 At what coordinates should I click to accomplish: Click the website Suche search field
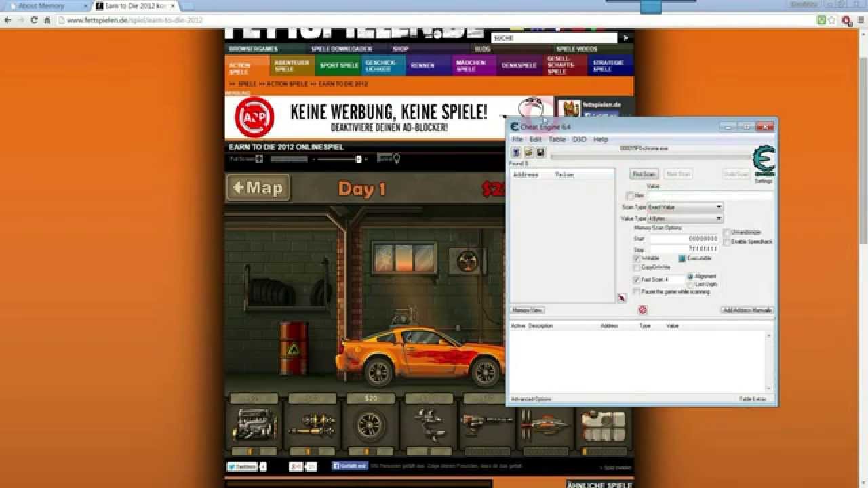point(554,38)
